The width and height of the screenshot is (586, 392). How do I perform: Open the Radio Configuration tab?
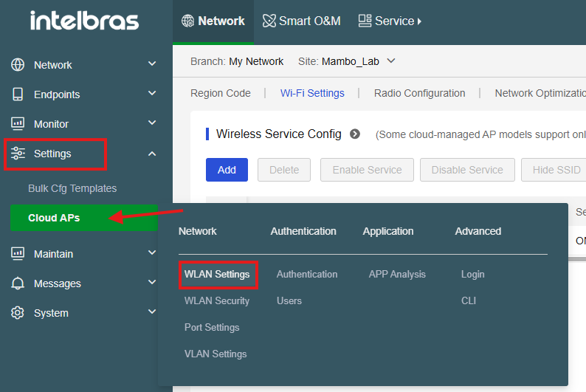(420, 93)
